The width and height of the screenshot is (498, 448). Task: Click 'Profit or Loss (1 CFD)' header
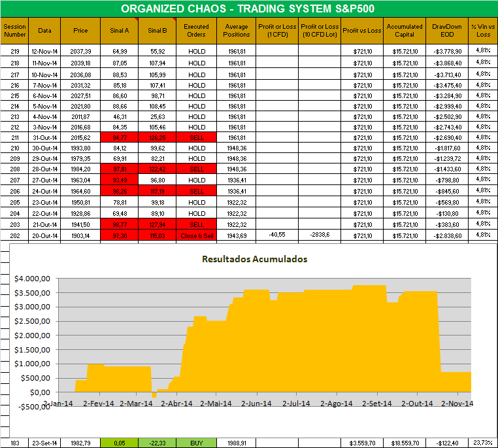277,31
